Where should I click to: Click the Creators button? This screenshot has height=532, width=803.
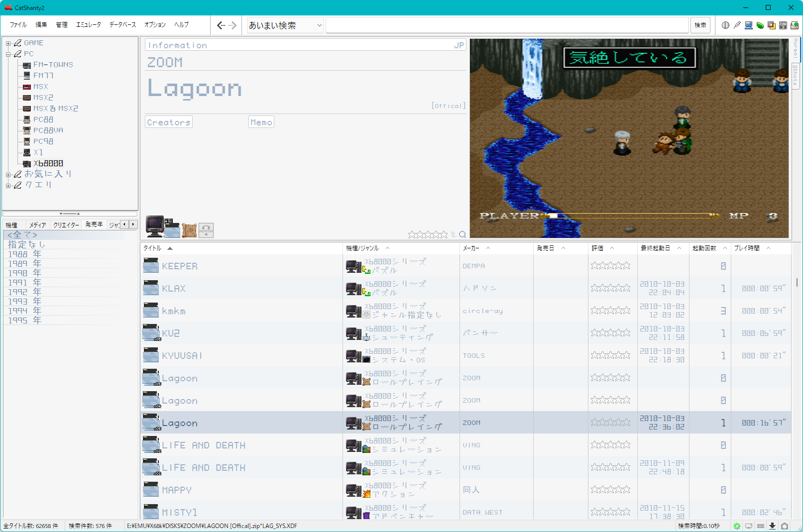point(169,122)
